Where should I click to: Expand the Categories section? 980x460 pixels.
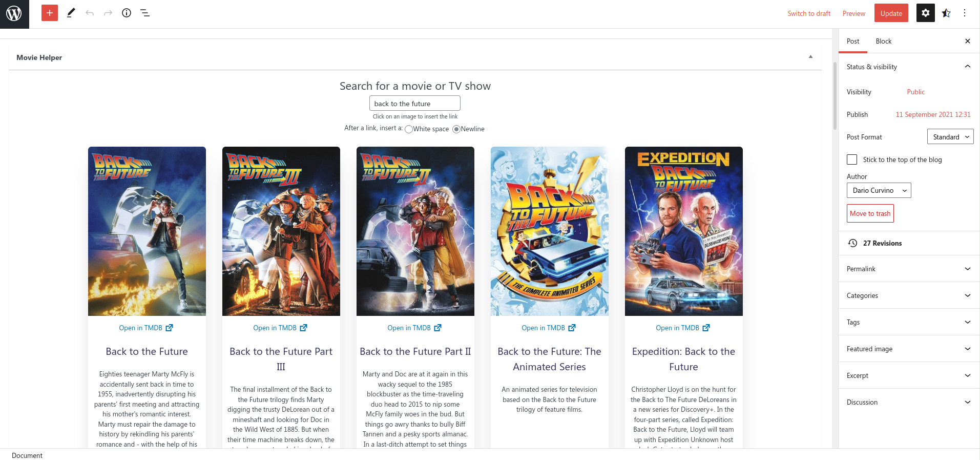909,295
